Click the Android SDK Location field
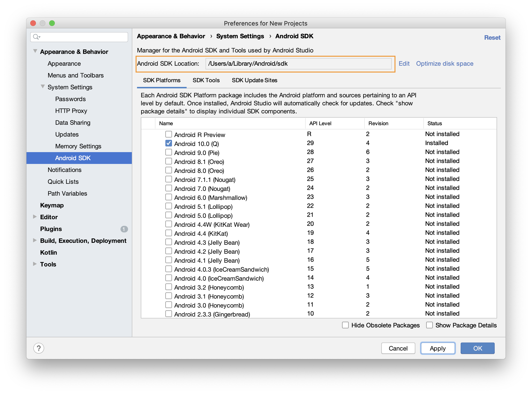 coord(298,64)
